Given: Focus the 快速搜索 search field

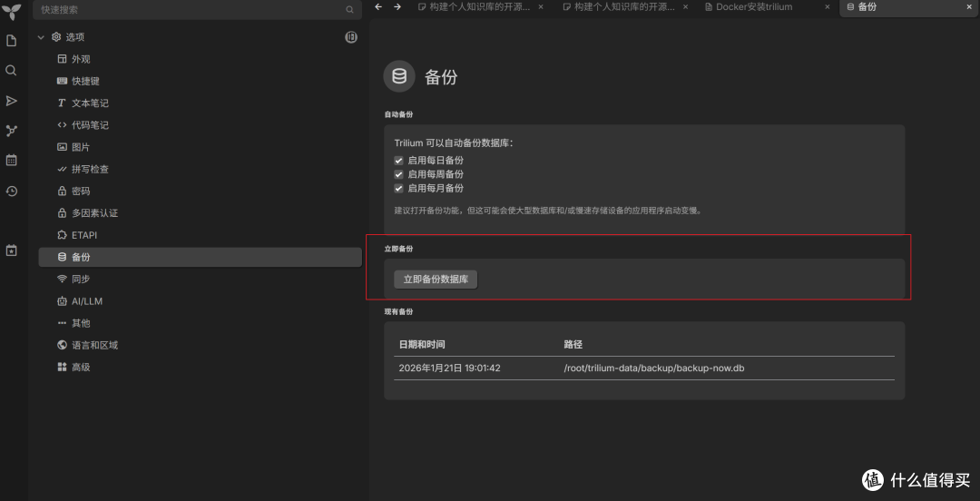Looking at the screenshot, I should coord(197,10).
